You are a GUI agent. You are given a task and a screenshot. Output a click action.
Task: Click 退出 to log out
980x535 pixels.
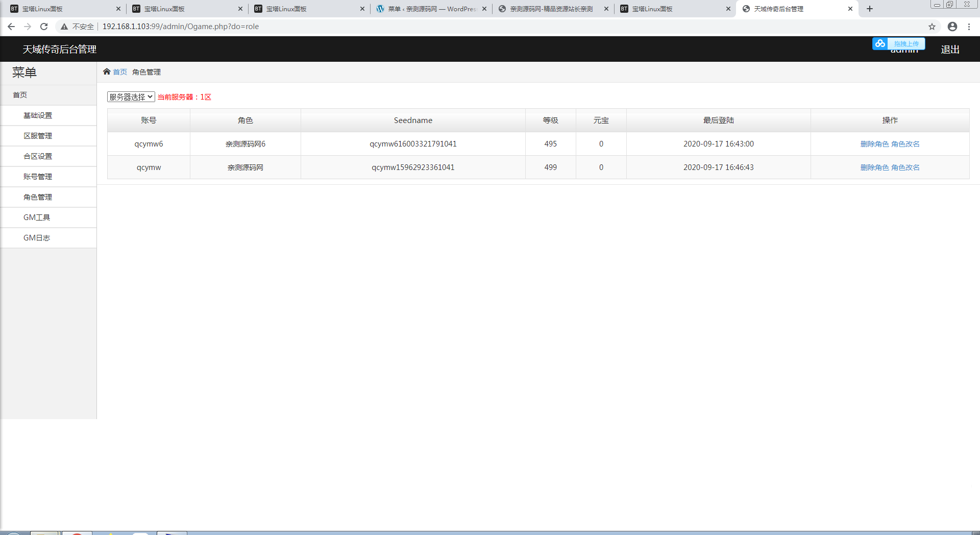coord(950,50)
